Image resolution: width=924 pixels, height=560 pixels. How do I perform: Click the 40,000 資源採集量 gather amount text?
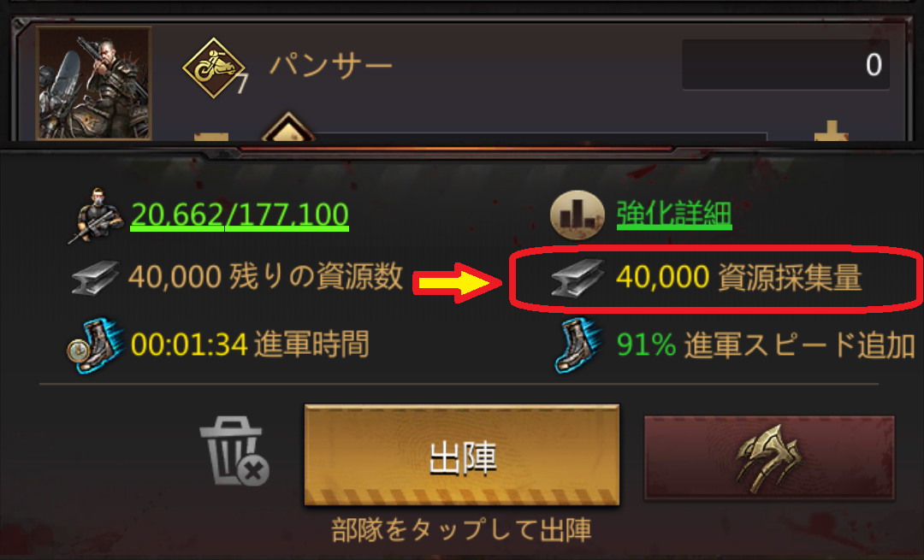coord(739,277)
